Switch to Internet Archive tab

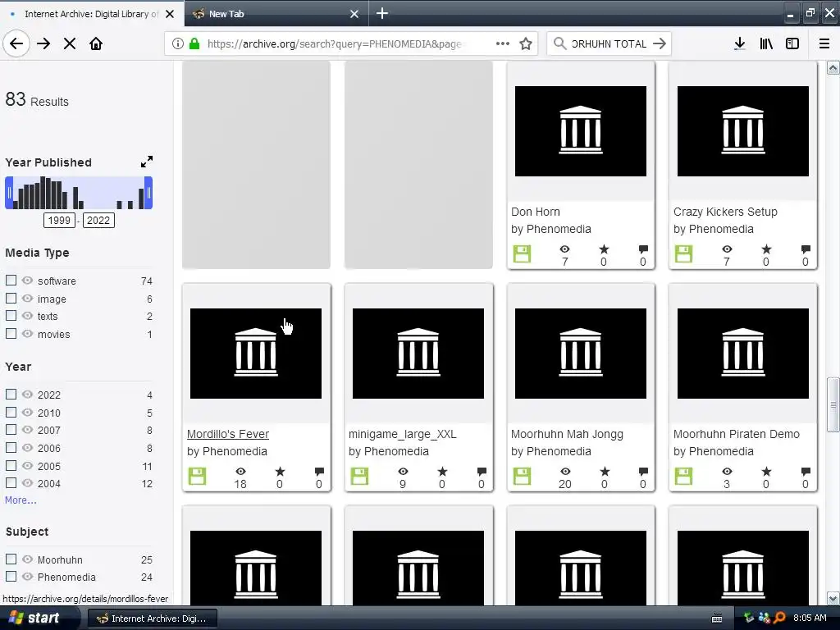pyautogui.click(x=91, y=13)
